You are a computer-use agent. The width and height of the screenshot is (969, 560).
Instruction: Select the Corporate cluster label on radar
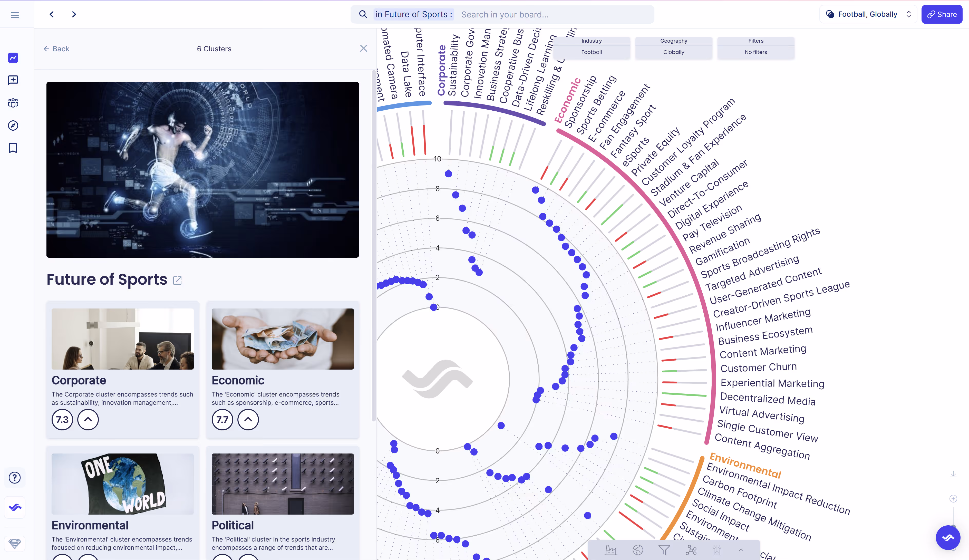441,70
